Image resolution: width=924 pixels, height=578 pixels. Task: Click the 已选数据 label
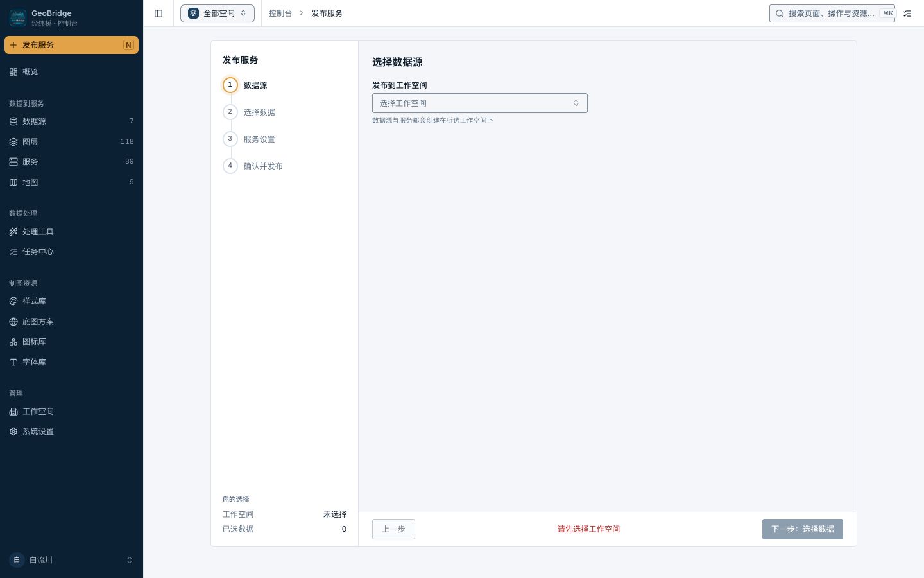(238, 529)
